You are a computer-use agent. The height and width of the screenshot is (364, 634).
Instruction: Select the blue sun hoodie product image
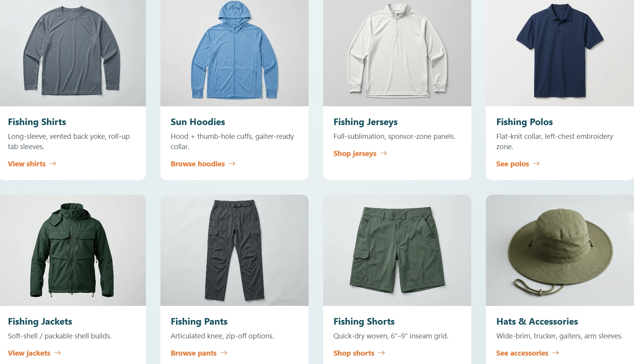click(234, 53)
